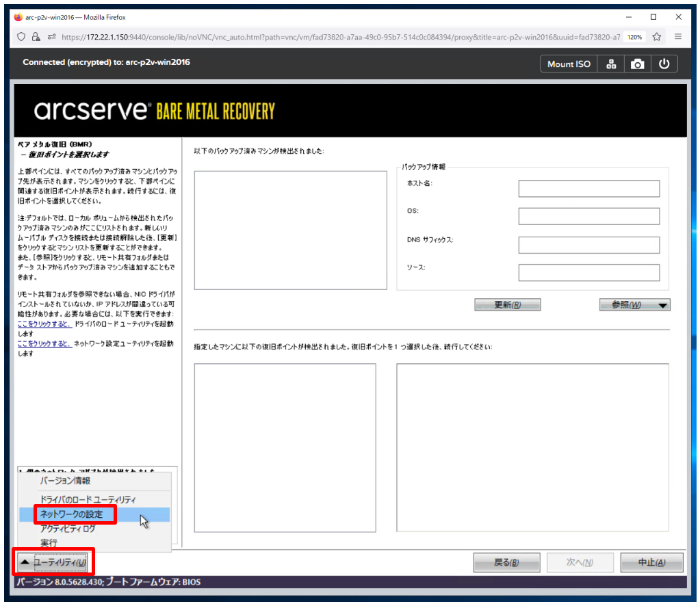Close the Firefox window
The width and height of the screenshot is (700, 606).
click(x=679, y=17)
